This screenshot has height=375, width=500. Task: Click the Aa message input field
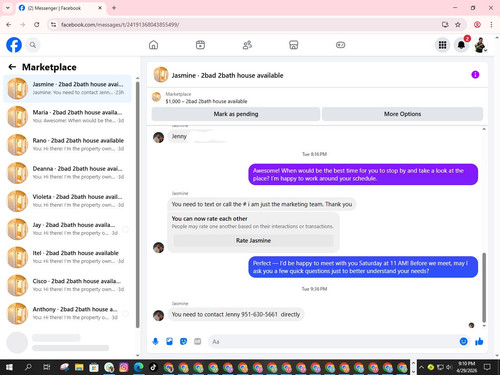333,341
